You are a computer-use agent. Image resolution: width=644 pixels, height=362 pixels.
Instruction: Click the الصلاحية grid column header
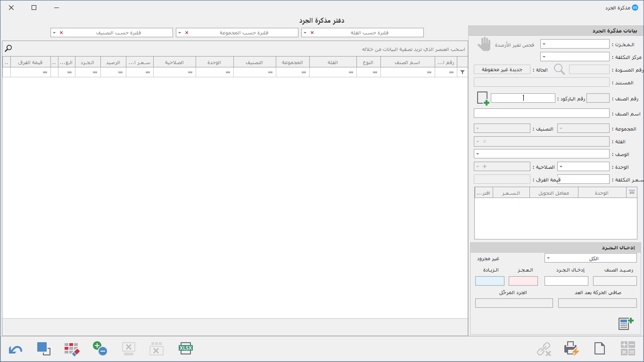tap(174, 62)
